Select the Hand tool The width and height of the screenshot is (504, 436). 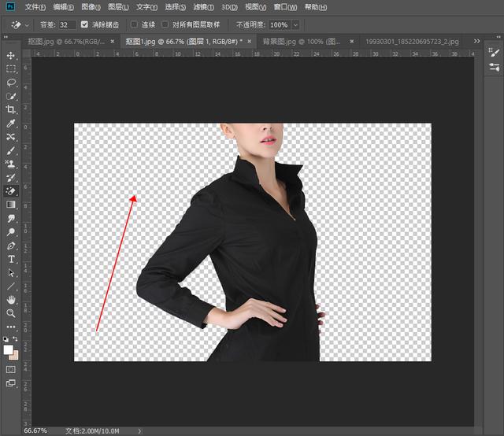pyautogui.click(x=11, y=300)
